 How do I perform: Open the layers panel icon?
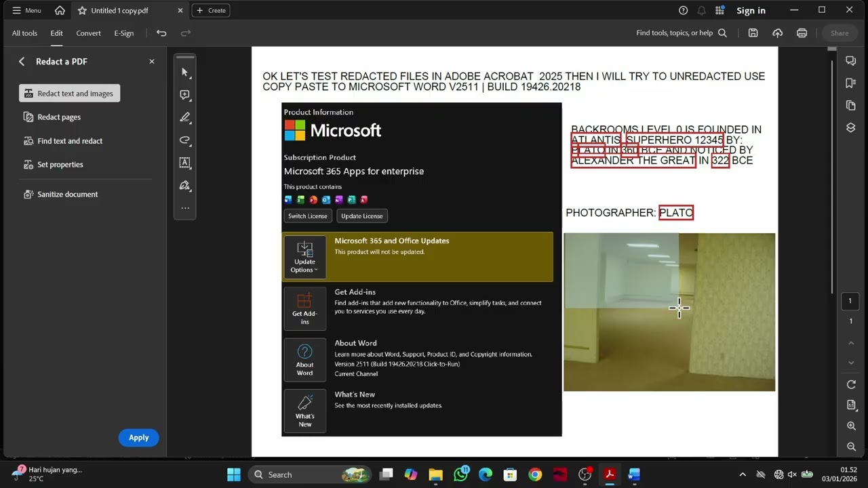(x=851, y=127)
